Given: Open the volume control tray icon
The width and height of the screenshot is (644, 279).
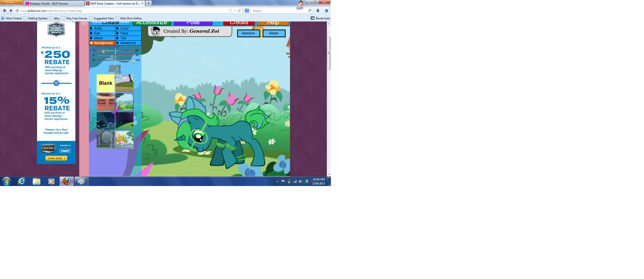Looking at the screenshot, I should click(300, 181).
